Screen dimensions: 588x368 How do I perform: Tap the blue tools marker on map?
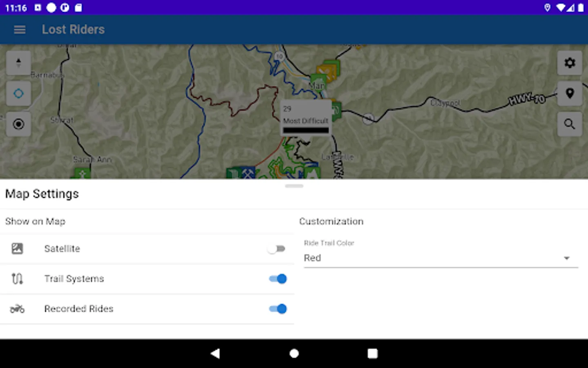[248, 173]
